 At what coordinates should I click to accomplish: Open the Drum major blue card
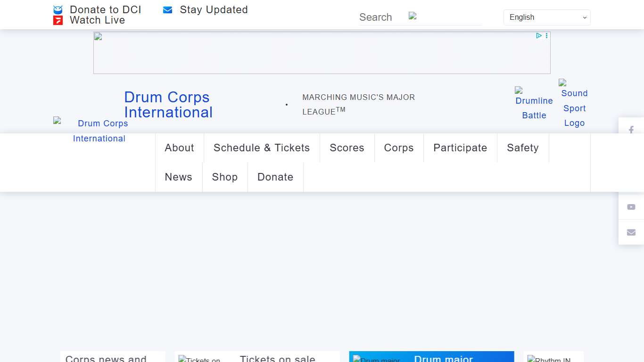431,357
